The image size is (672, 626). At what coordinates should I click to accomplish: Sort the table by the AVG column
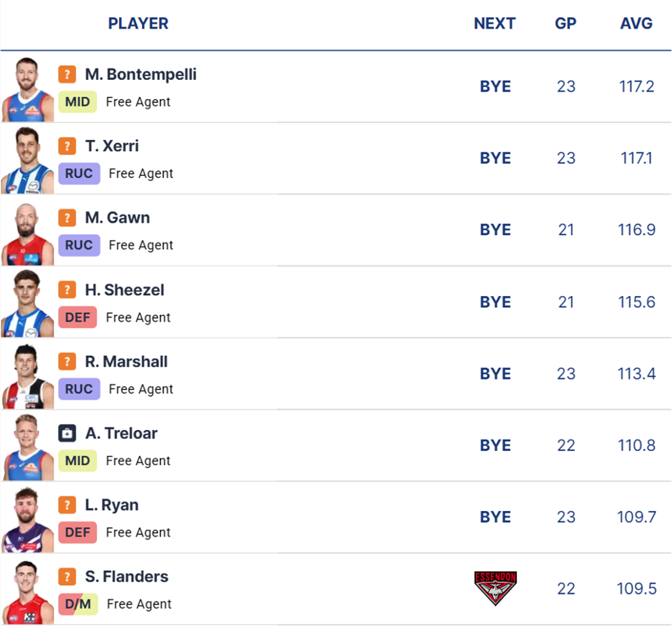tap(636, 23)
